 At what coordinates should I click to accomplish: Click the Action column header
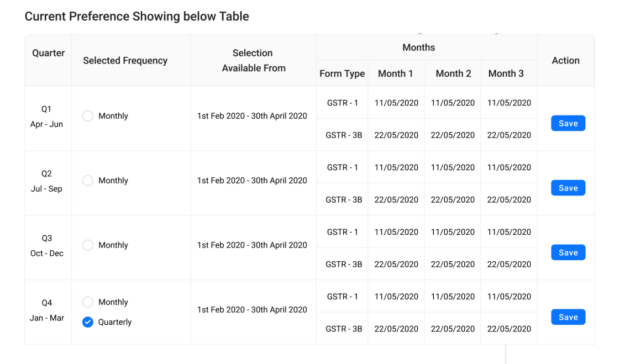566,61
